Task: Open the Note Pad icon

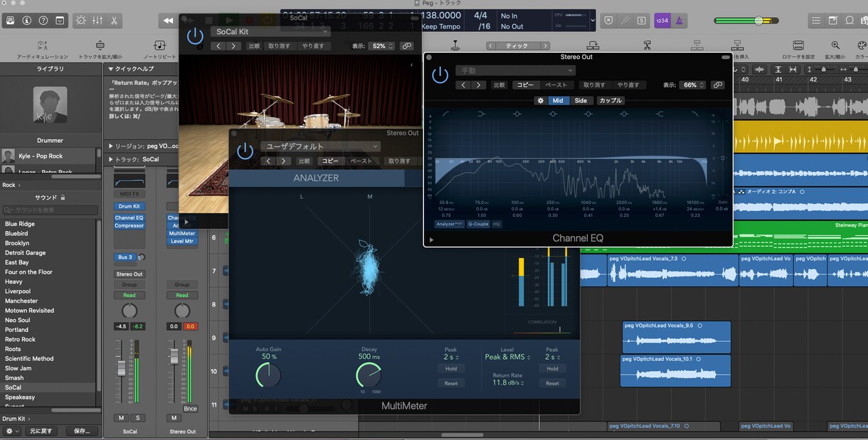Action: tap(832, 21)
